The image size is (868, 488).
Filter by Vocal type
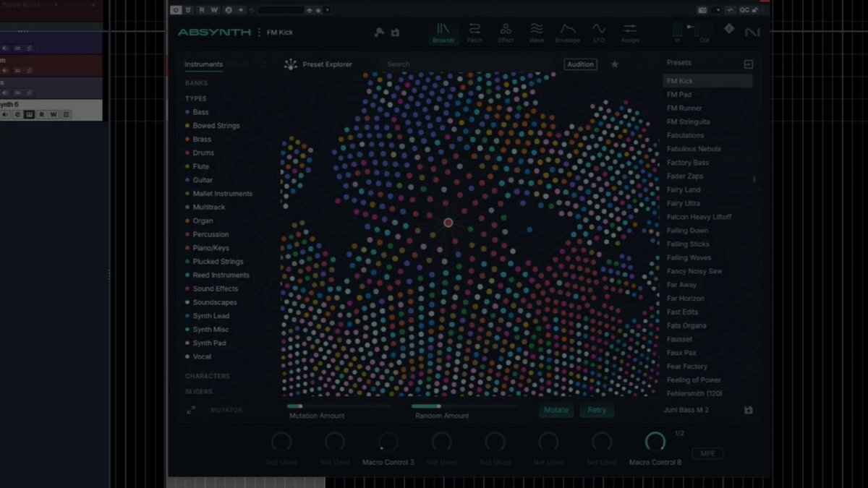(197, 356)
